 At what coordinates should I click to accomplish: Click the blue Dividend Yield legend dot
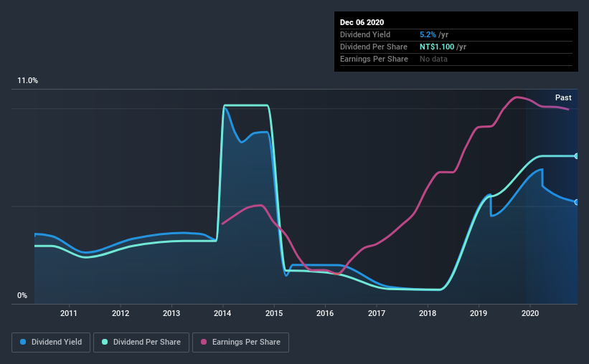[x=23, y=342]
